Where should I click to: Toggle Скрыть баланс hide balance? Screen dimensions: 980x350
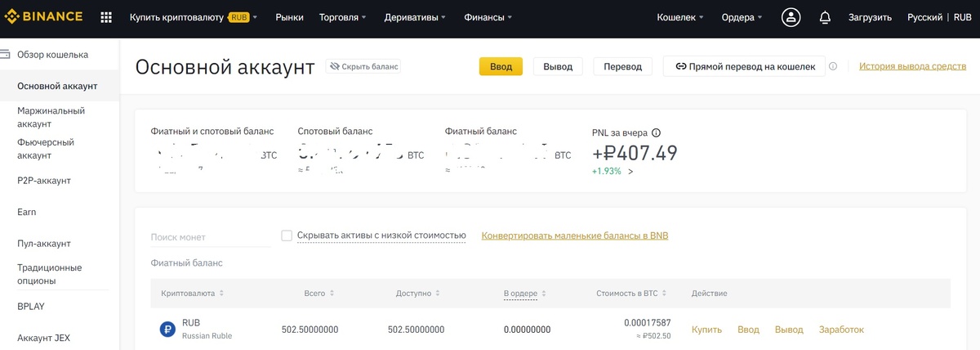tap(363, 66)
